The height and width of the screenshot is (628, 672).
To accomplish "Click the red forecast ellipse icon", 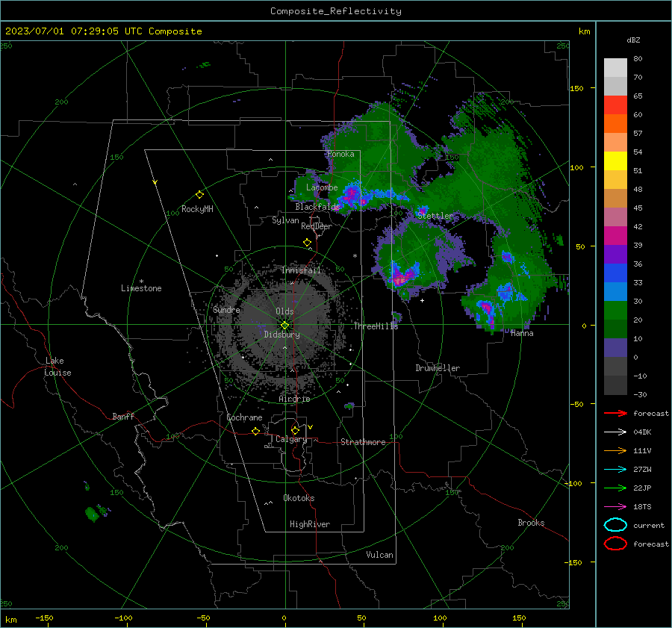I will [x=615, y=544].
